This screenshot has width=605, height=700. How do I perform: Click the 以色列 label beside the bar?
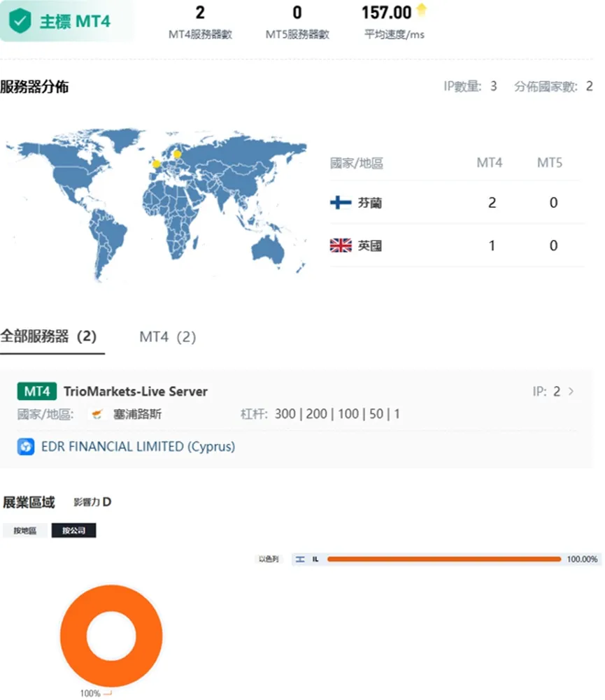pyautogui.click(x=269, y=559)
